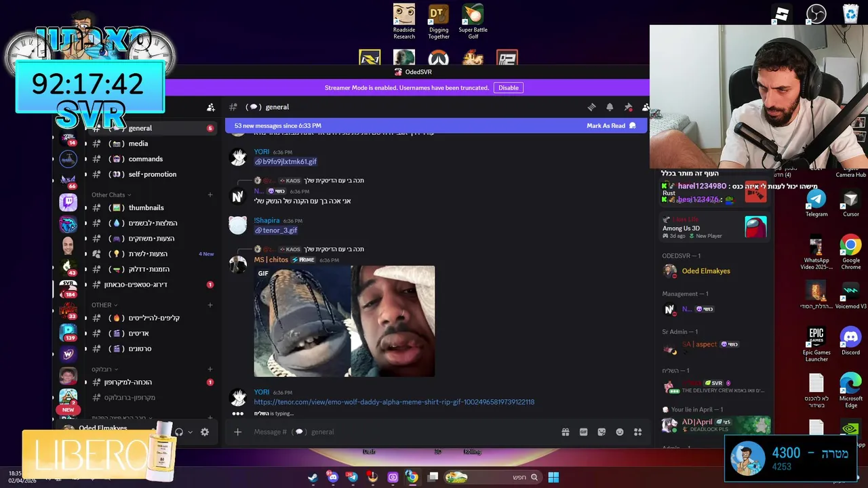Open audio output options arrow beside headphones
Viewport: 868px width, 488px height.
pyautogui.click(x=190, y=432)
